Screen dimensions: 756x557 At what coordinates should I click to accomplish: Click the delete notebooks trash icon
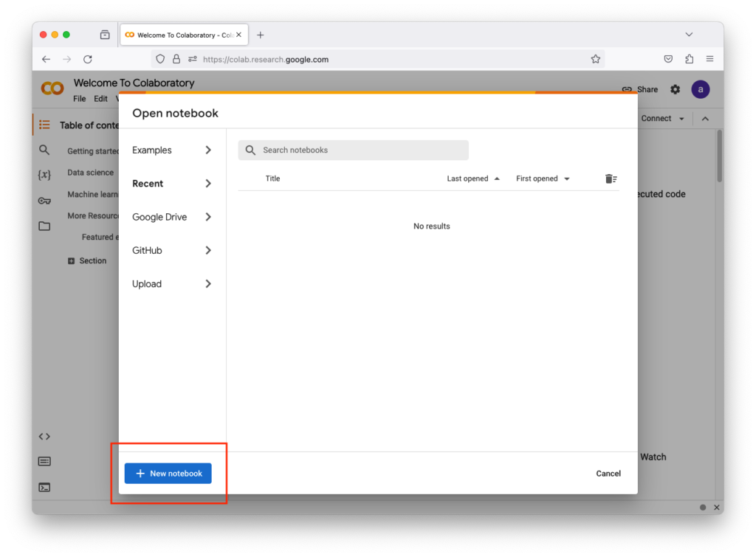(x=611, y=179)
